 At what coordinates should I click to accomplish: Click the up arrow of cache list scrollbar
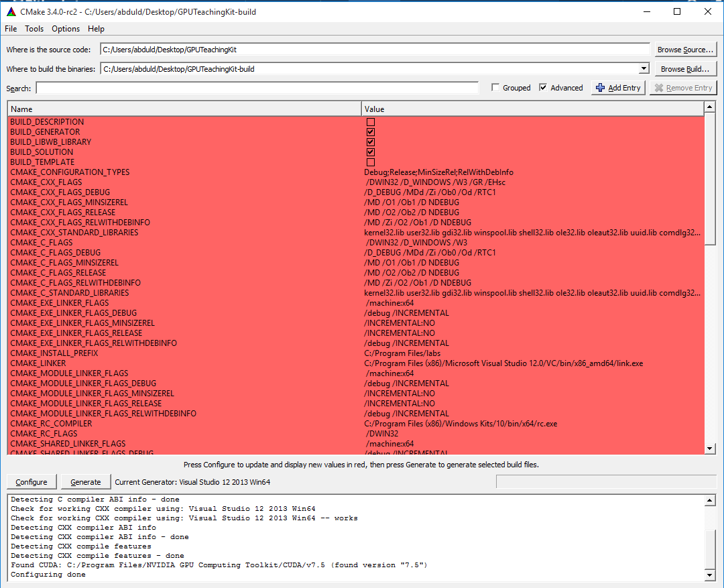(710, 107)
